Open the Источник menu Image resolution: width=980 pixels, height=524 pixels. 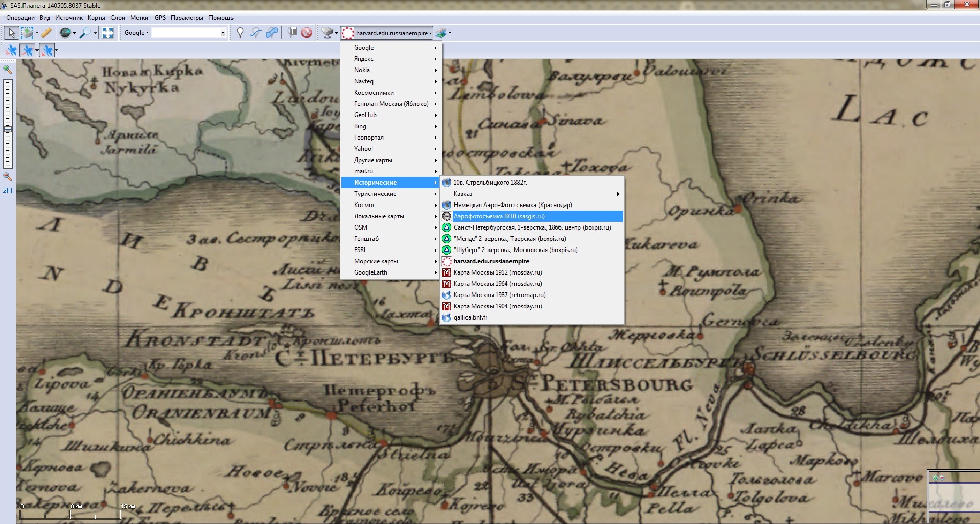click(x=68, y=18)
